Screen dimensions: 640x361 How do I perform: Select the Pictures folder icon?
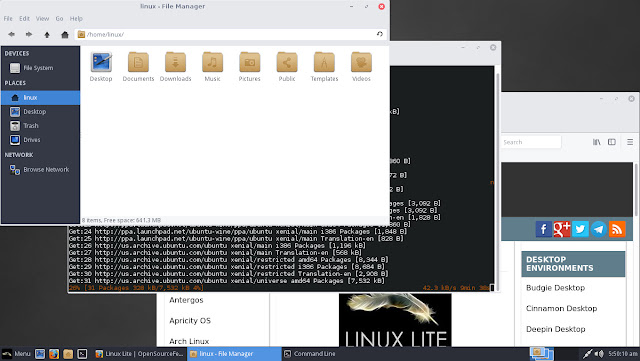click(249, 62)
